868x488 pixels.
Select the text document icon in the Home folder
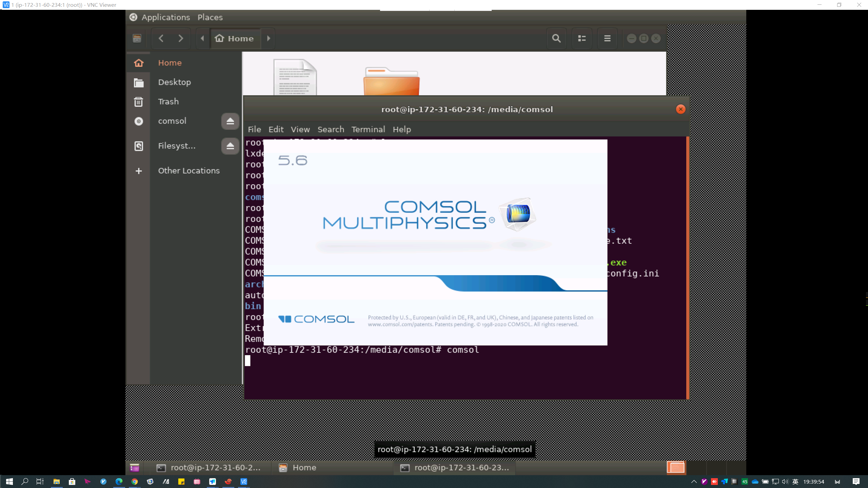(295, 77)
